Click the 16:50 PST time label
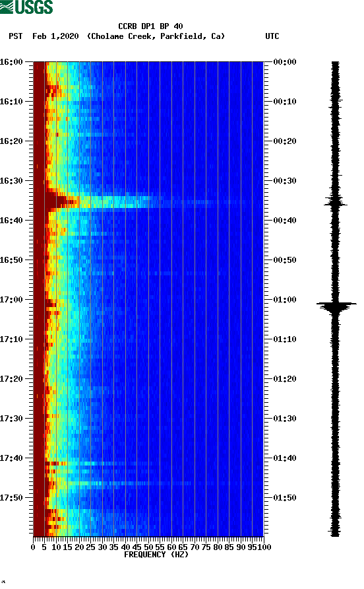Screen dimensions: 364x589 point(11,260)
